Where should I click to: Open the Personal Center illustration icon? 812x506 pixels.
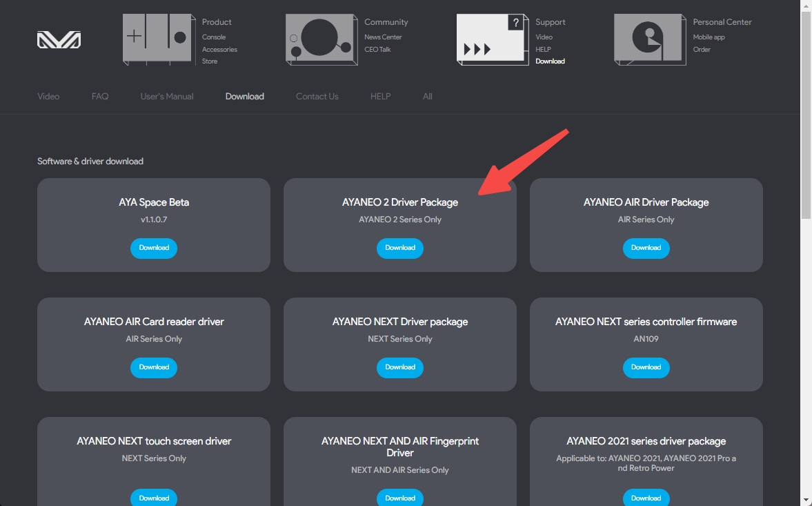650,39
